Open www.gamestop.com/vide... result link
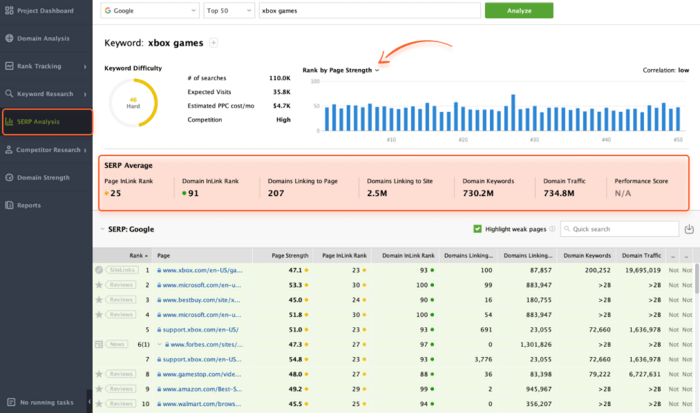Viewport: 700px width, 413px height. click(x=202, y=374)
